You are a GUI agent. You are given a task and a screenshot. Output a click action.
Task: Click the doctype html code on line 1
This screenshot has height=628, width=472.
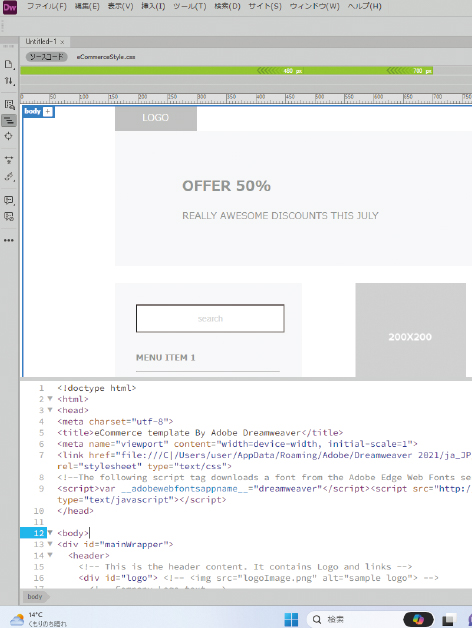97,388
